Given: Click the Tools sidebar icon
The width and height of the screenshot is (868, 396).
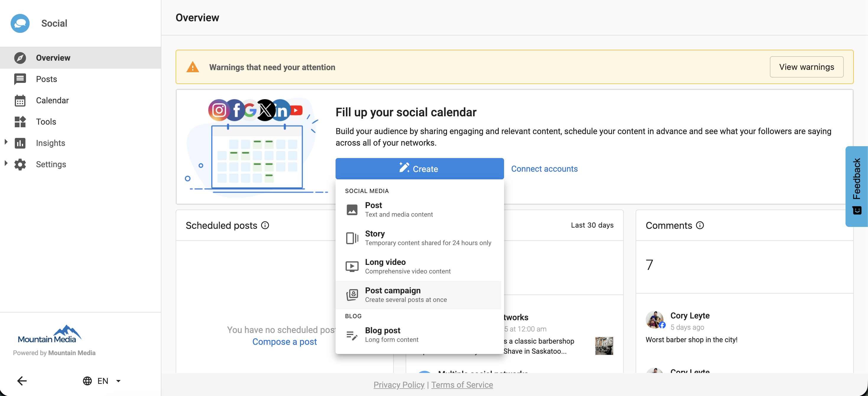Looking at the screenshot, I should [20, 122].
